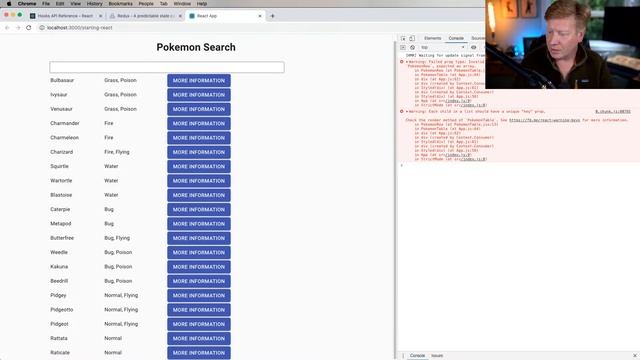The width and height of the screenshot is (640, 360).
Task: Click More Information for Squirtle
Action: point(199,166)
